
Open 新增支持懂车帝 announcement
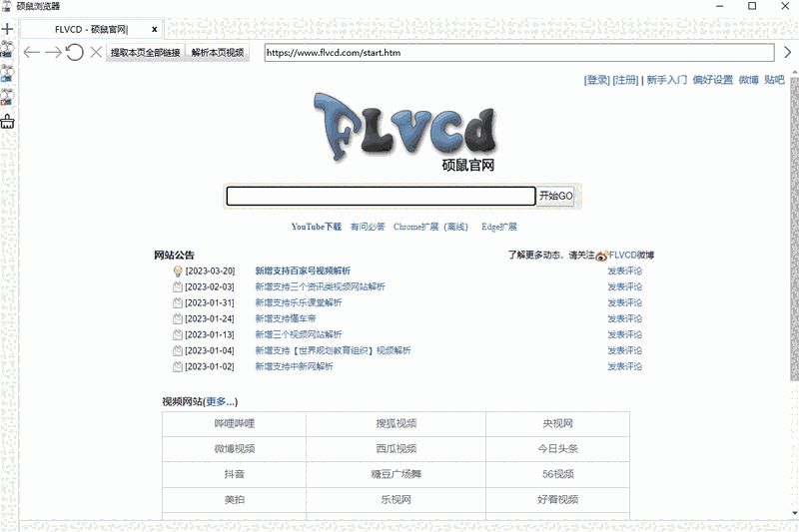[286, 318]
